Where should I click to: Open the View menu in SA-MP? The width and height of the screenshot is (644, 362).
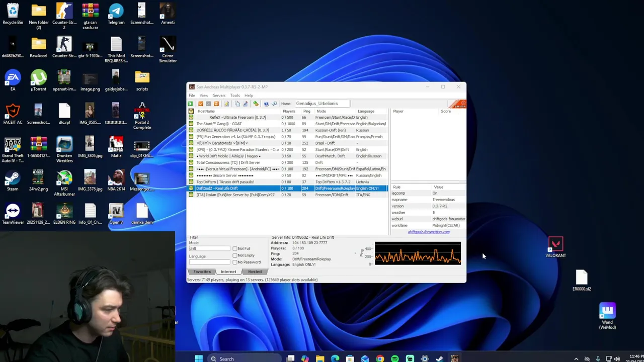tap(204, 96)
